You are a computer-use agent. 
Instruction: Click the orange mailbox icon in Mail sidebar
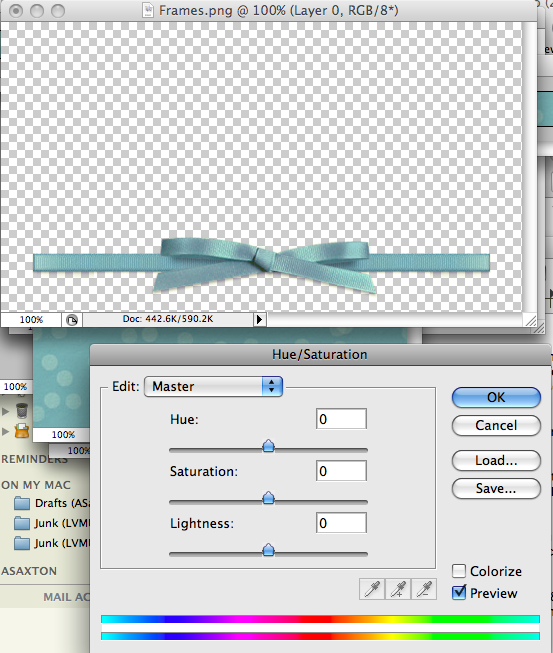(22, 431)
